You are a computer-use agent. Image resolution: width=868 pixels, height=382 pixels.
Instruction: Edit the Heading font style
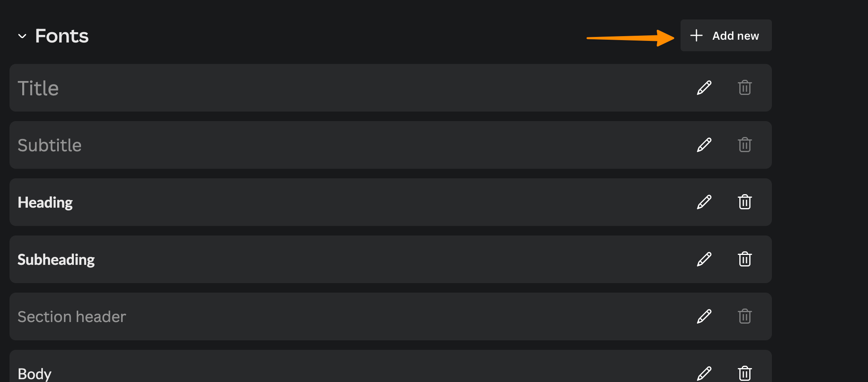[704, 202]
